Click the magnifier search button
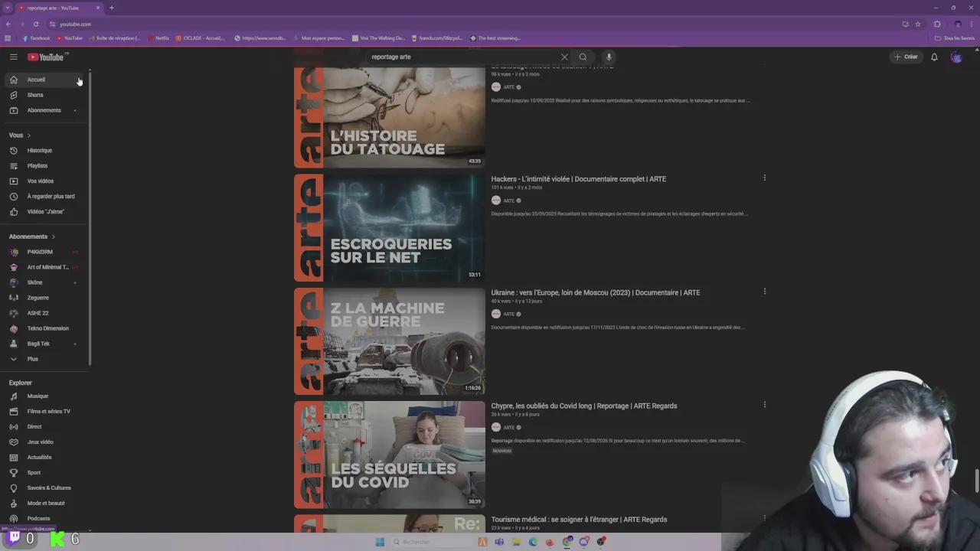Viewport: 980px width, 551px height. [x=583, y=57]
